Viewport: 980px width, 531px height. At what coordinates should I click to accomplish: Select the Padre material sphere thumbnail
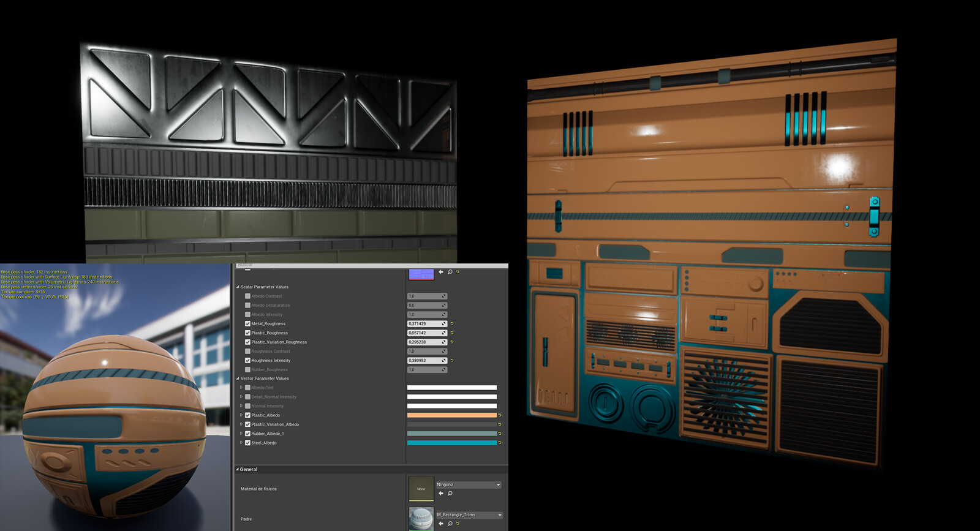421,519
